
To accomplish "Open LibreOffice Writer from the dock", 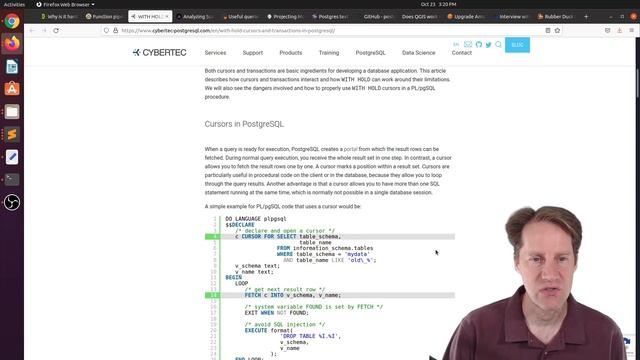I will pyautogui.click(x=12, y=66).
